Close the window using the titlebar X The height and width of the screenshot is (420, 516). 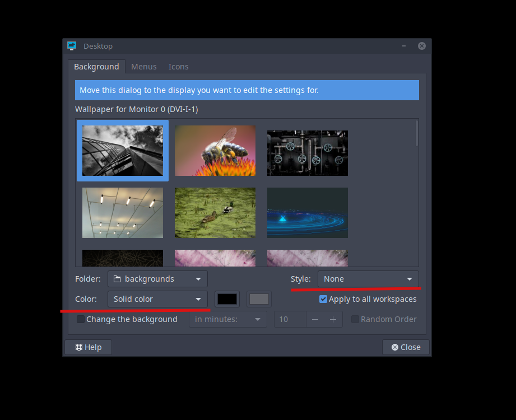421,46
